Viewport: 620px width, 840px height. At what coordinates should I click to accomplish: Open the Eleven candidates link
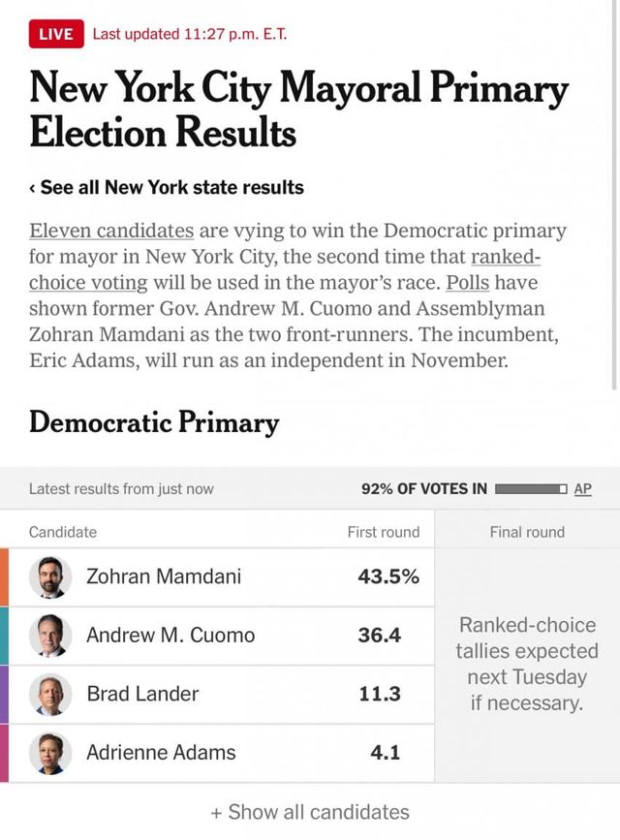point(111,232)
